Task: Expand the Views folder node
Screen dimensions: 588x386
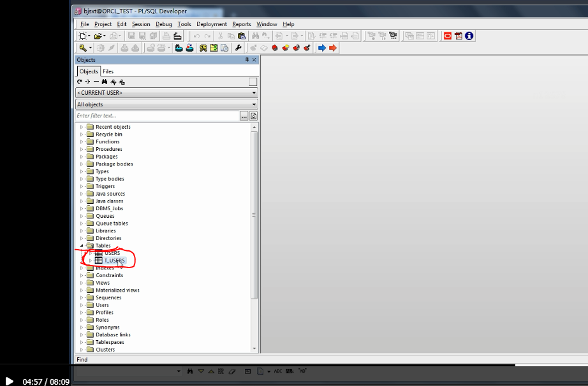Action: [x=82, y=283]
